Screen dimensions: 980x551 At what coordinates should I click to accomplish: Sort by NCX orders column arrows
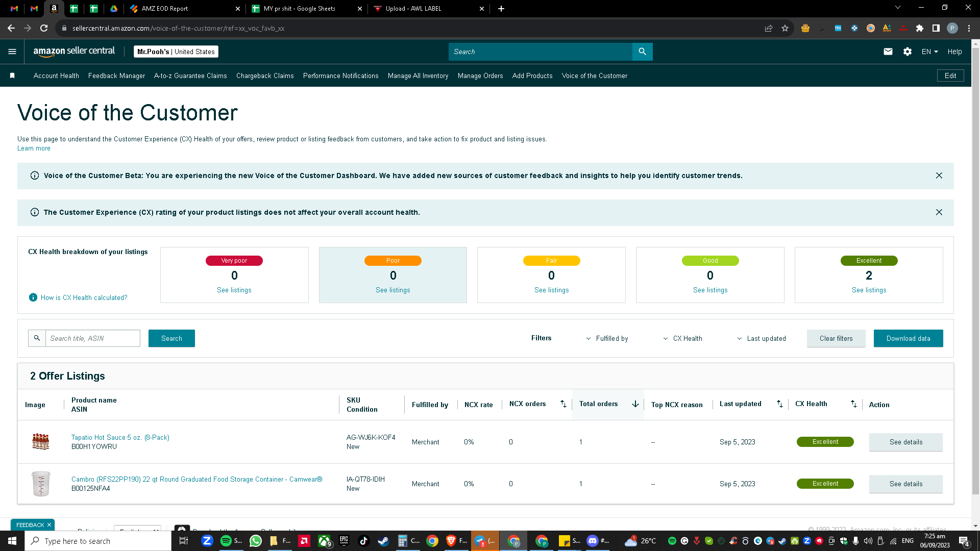click(x=563, y=404)
